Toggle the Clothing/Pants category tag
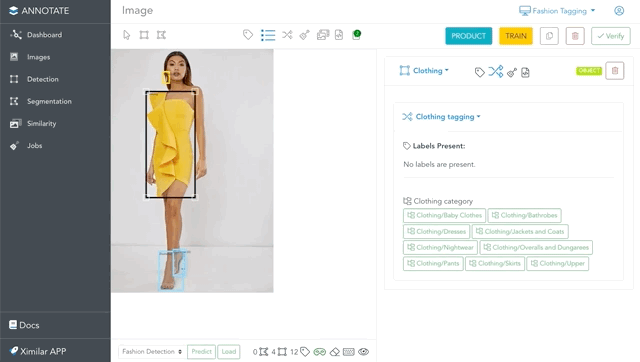 coord(433,263)
